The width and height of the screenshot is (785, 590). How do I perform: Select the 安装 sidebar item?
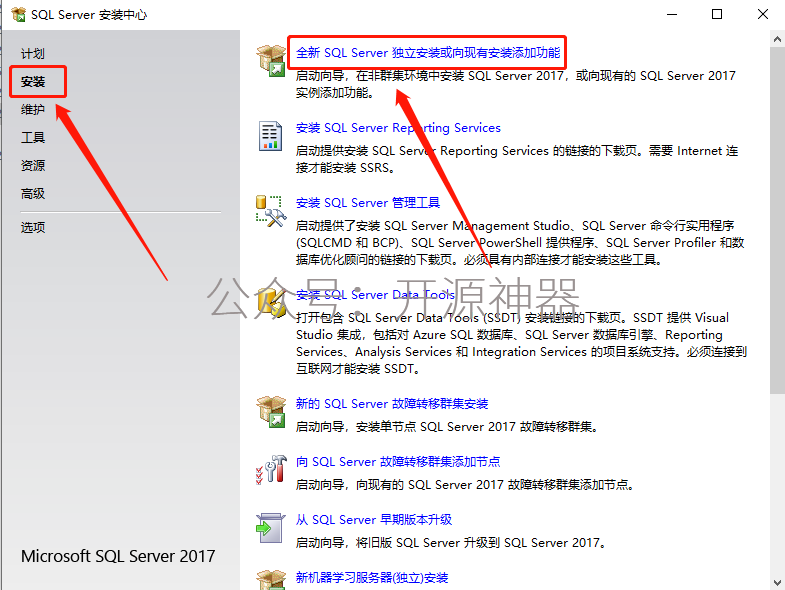coord(33,81)
